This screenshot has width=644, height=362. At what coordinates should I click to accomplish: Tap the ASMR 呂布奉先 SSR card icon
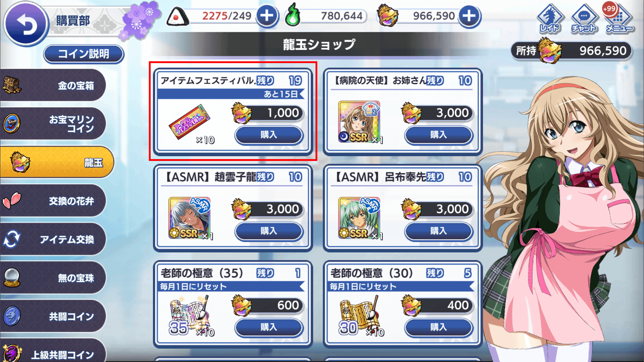[359, 218]
